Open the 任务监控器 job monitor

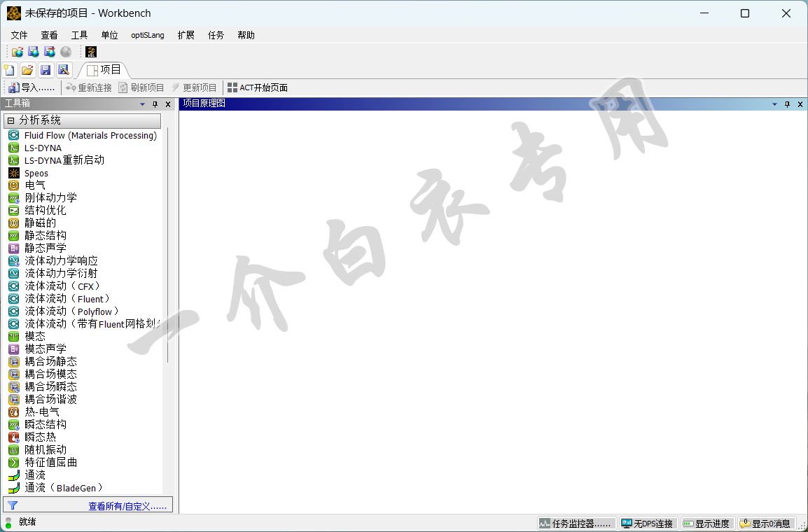[577, 523]
